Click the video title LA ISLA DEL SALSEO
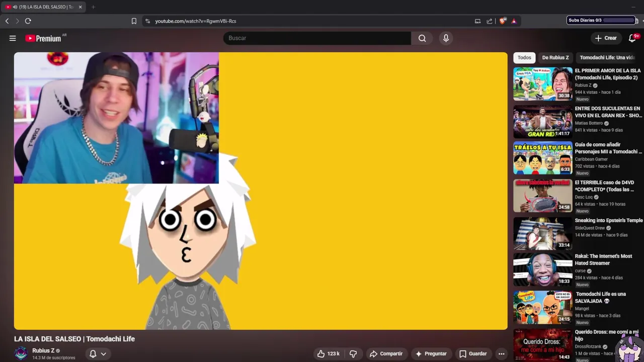Viewport: 644px width, 362px height. pyautogui.click(x=74, y=339)
